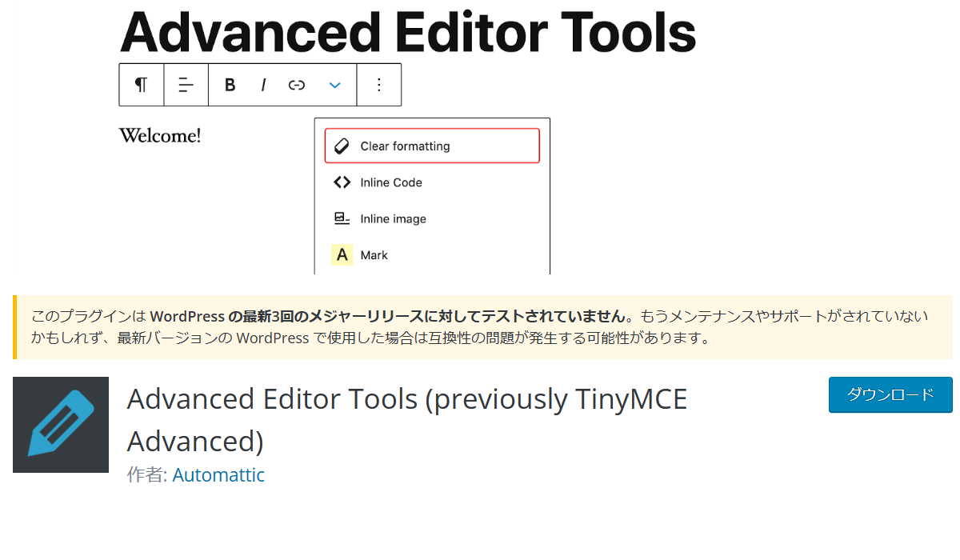Screen dimensions: 960x560
Task: Click the inline image icon
Action: (342, 218)
